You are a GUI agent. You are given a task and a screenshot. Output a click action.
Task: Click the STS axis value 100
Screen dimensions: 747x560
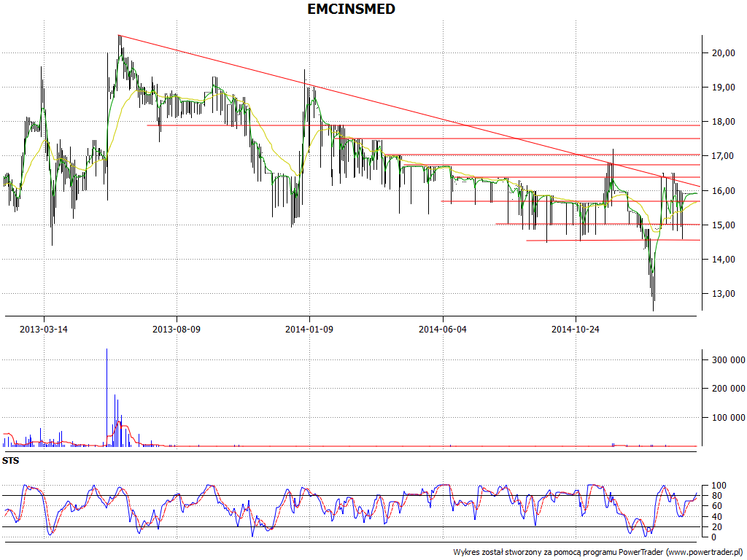719,486
